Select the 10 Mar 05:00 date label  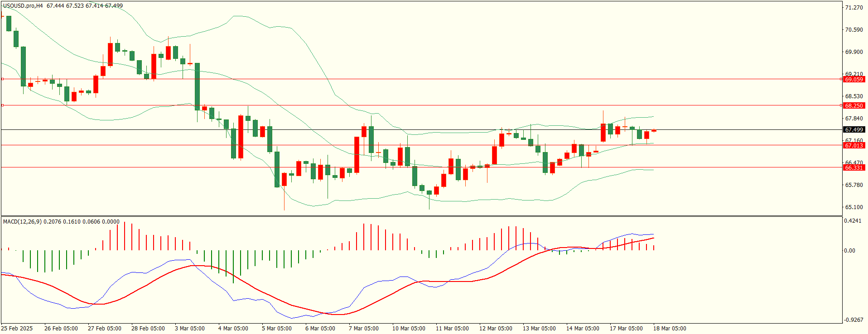click(x=409, y=329)
